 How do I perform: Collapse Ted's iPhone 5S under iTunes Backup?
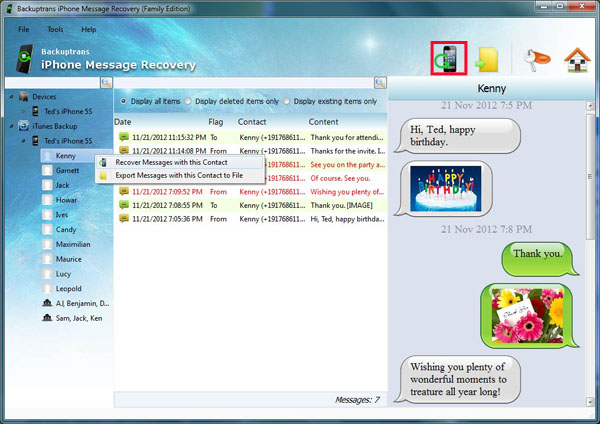click(23, 141)
